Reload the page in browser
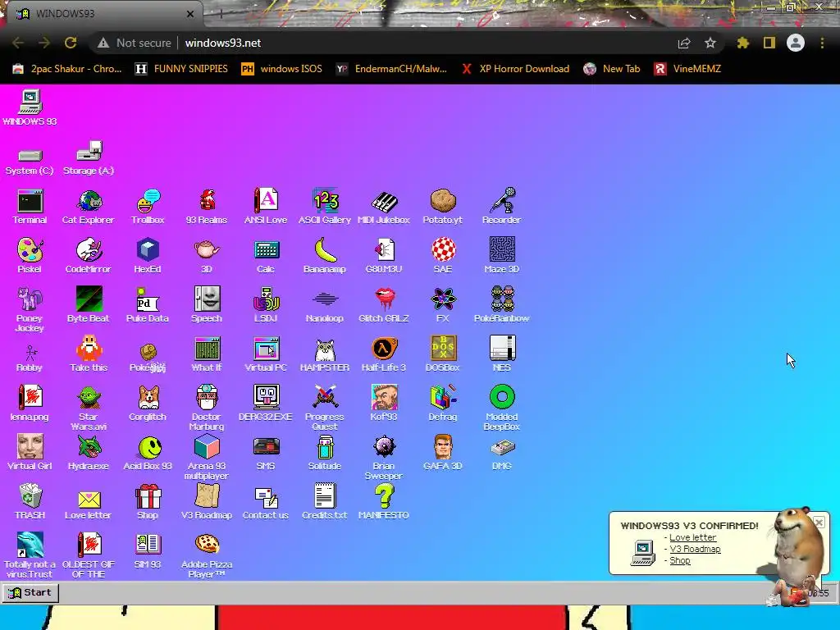Viewport: 840px width, 630px height. [x=71, y=43]
